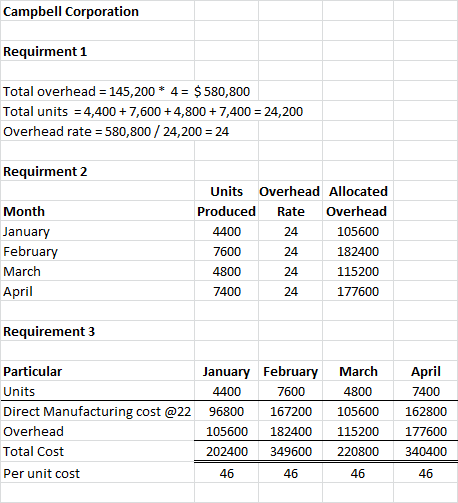
Task: Click overhead rate 24 in April row
Action: (291, 292)
